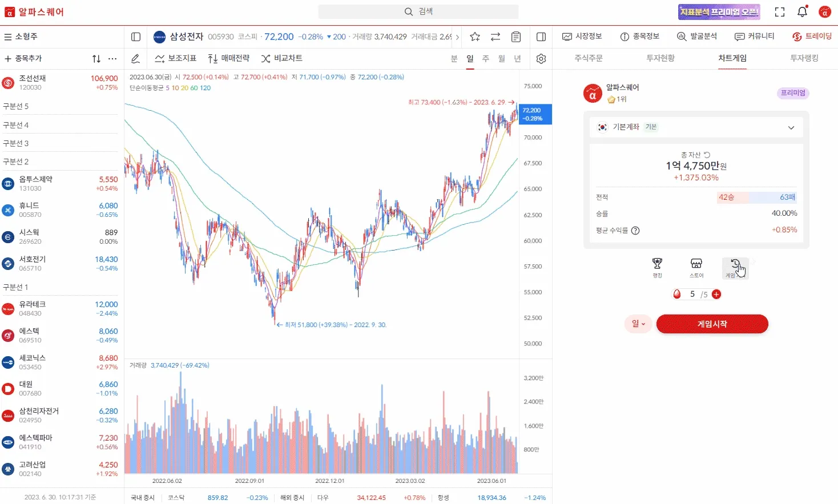Open the 트레이딩 tab

[812, 37]
